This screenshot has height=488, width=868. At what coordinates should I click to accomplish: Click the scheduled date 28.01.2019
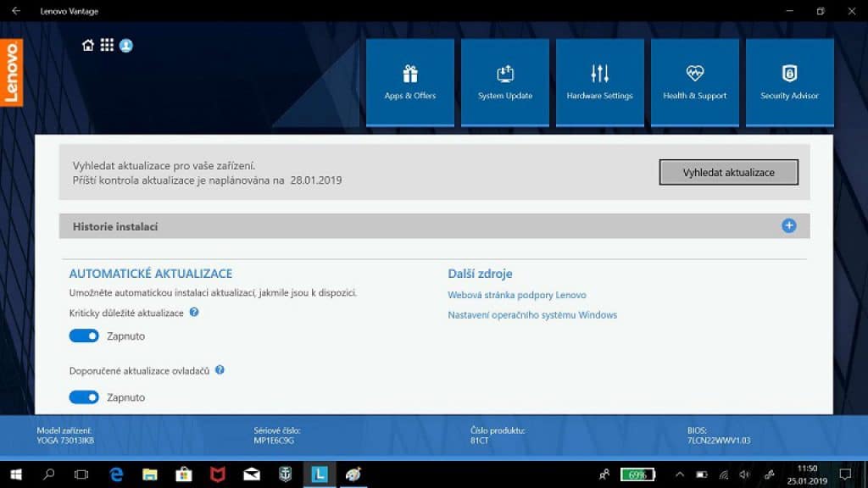pyautogui.click(x=316, y=180)
